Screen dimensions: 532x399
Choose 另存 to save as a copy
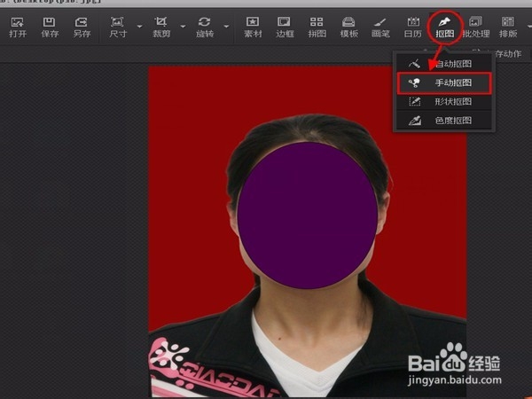(82, 27)
